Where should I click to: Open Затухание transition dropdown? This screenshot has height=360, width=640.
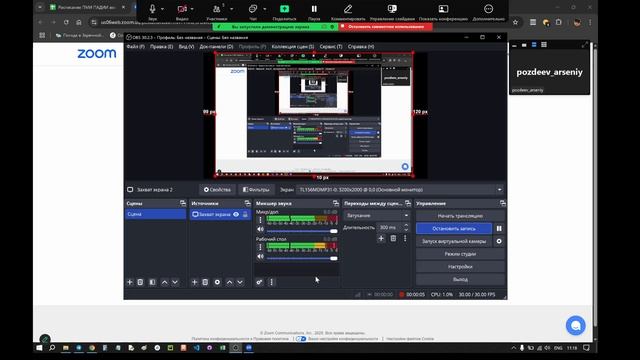point(377,215)
